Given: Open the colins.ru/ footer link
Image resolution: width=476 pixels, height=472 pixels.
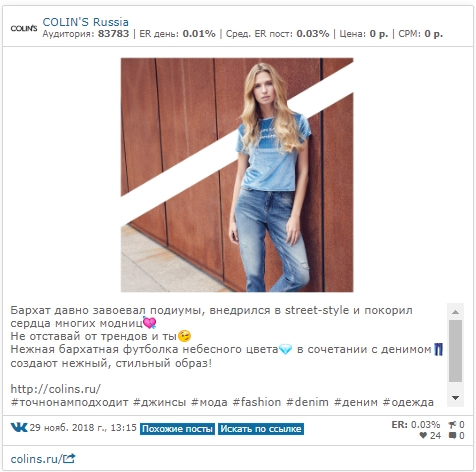Looking at the screenshot, I should point(36,459).
